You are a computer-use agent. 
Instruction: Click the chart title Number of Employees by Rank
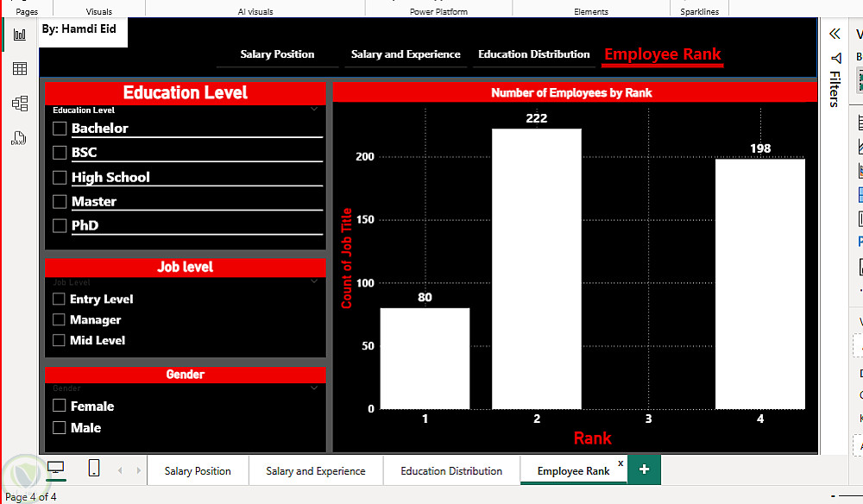tap(571, 93)
